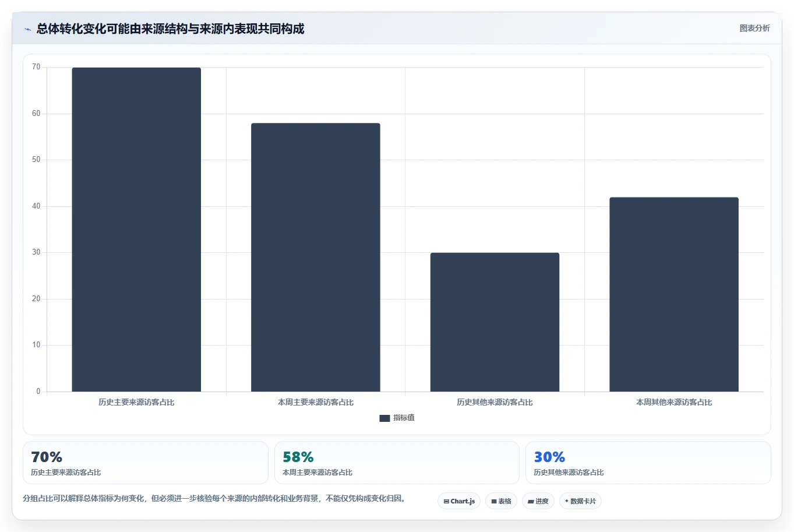Click the 进度 tag
794x532 pixels.
(x=538, y=501)
